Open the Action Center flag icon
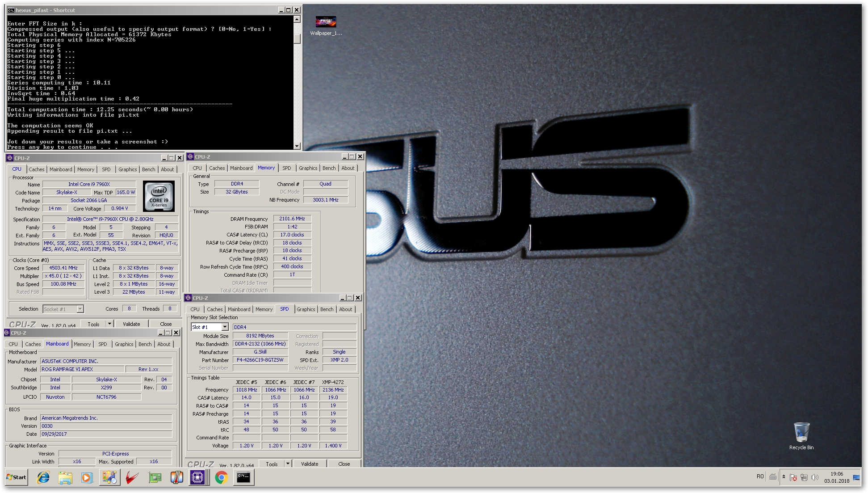The width and height of the screenshot is (868, 493). pos(793,477)
